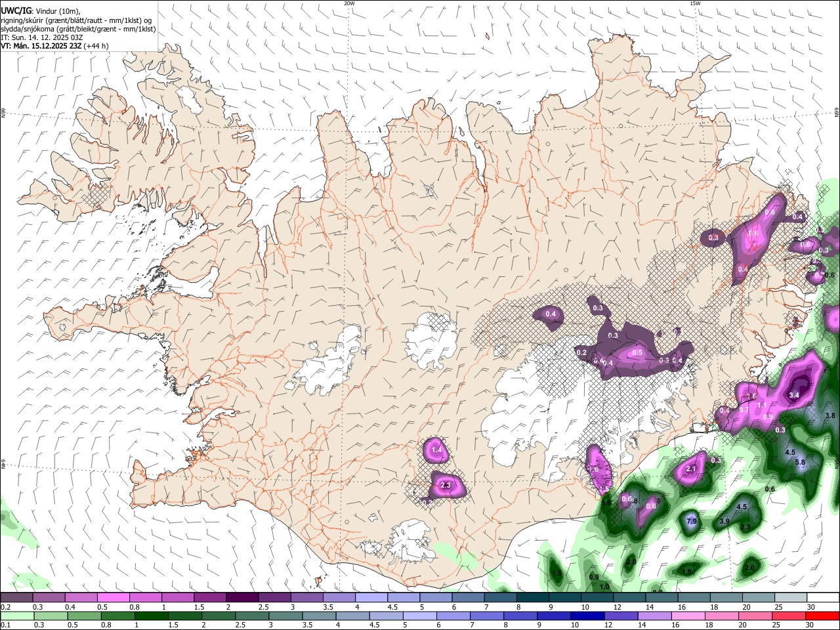This screenshot has width=840, height=630.
Task: Pick the lower legend swatch starting at 1
Action: point(152,616)
